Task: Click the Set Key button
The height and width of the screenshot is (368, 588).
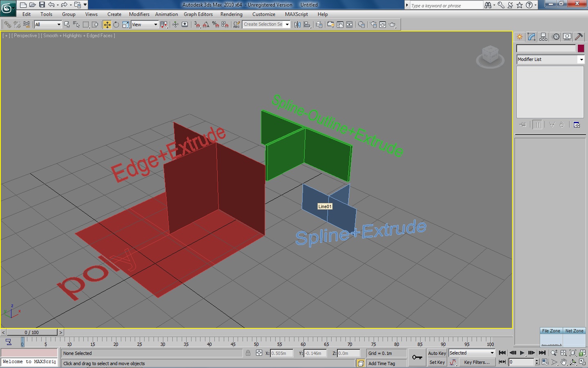Action: (437, 362)
